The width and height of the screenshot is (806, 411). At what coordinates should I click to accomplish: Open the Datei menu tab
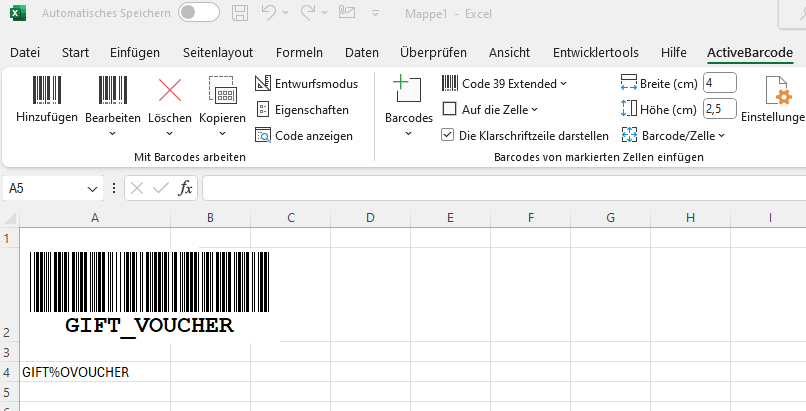pyautogui.click(x=25, y=52)
